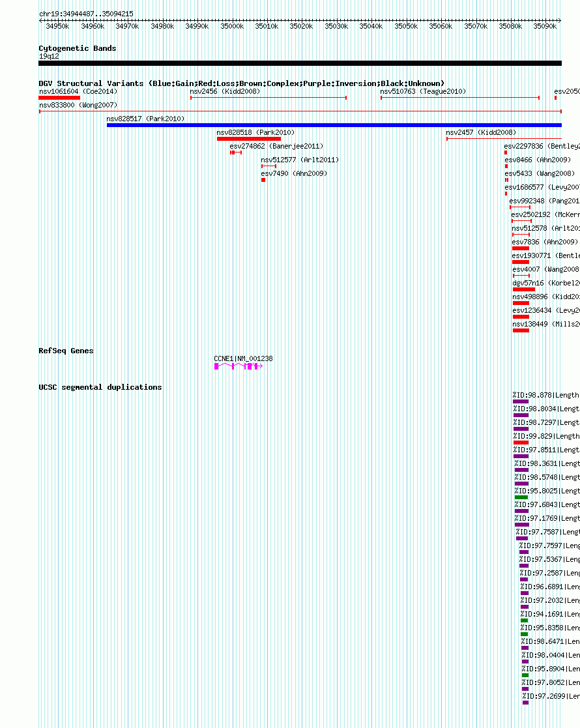Select the nsv833800 (Wong2007) variant label

[x=78, y=105]
